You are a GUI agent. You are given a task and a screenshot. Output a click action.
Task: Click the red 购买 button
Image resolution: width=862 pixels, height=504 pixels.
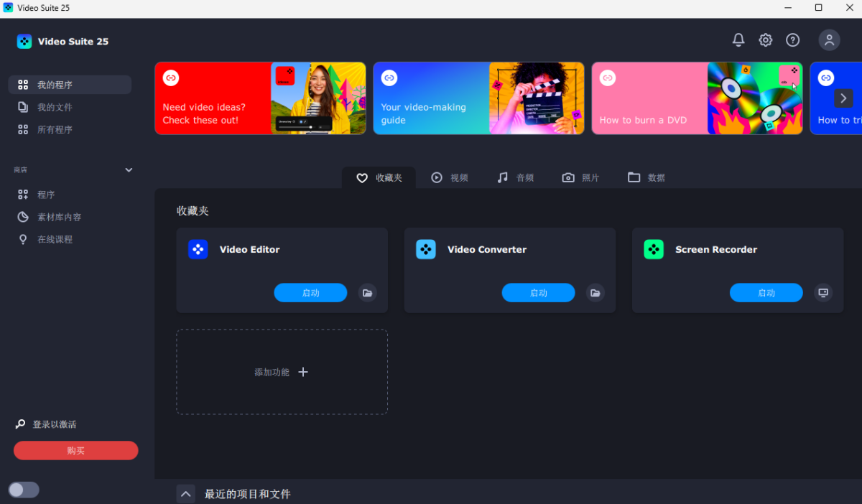[x=75, y=451]
